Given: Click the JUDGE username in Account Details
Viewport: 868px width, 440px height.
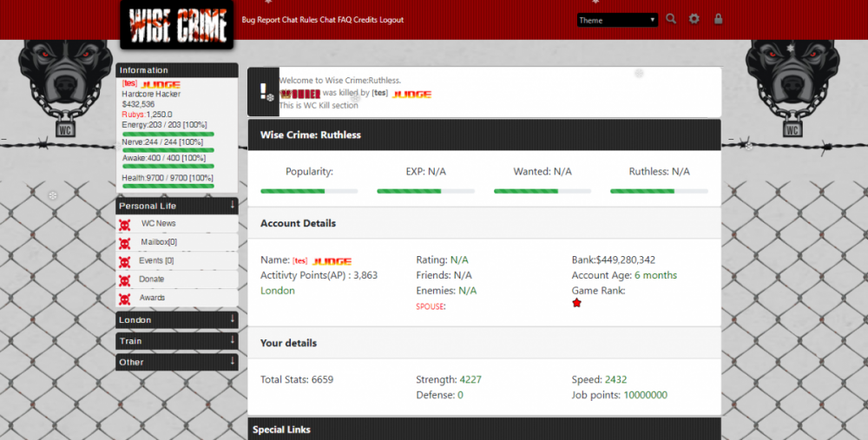Looking at the screenshot, I should [331, 260].
